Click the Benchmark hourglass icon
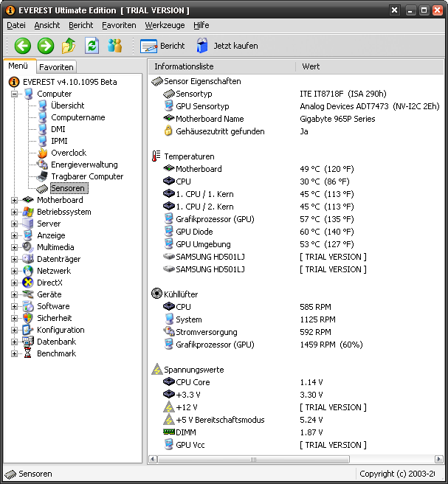448x484 pixels. 28,353
